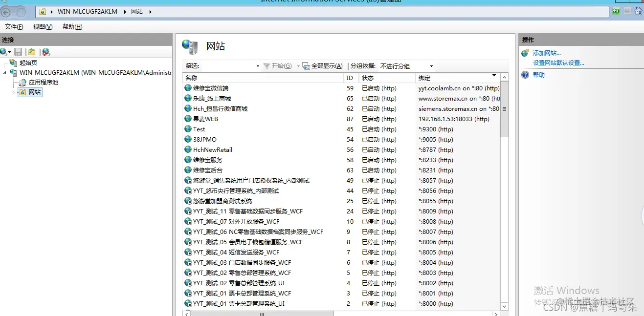Click the binding cell *:8009 (http)
Viewport: 644px width, 316px height.
pos(436,211)
